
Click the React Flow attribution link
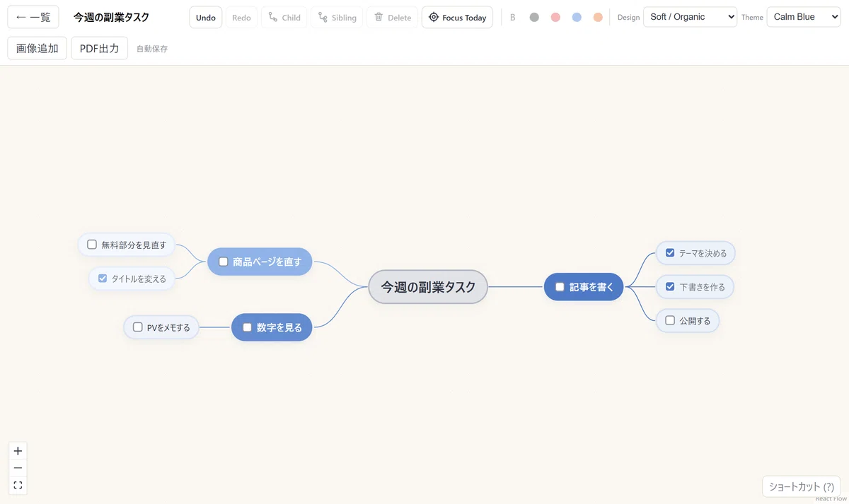831,499
